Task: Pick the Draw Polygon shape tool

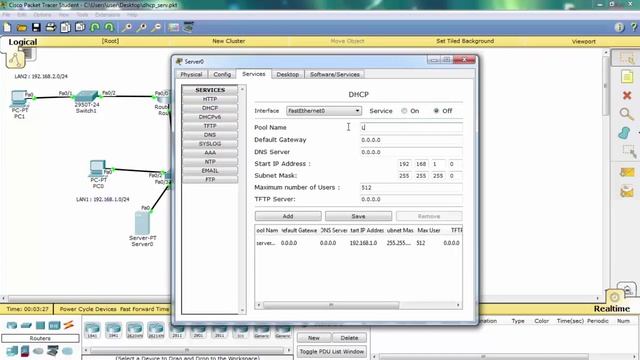Action: (x=624, y=133)
